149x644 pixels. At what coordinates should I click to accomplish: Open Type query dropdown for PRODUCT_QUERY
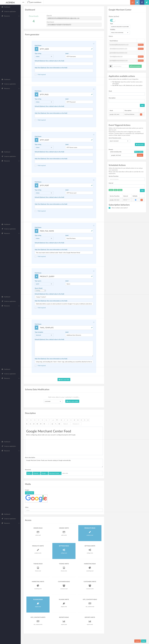pos(44,284)
